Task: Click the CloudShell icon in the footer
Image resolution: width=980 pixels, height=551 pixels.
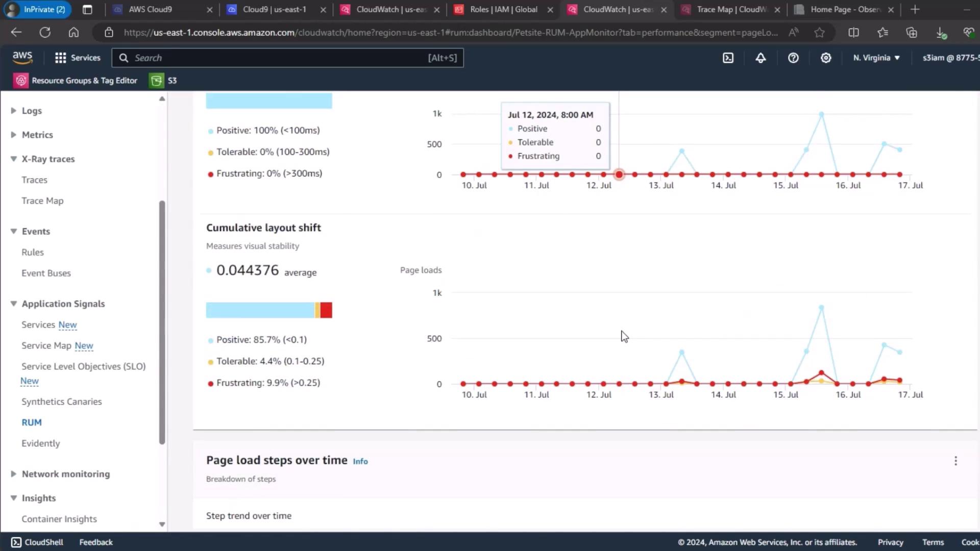Action: click(x=16, y=542)
